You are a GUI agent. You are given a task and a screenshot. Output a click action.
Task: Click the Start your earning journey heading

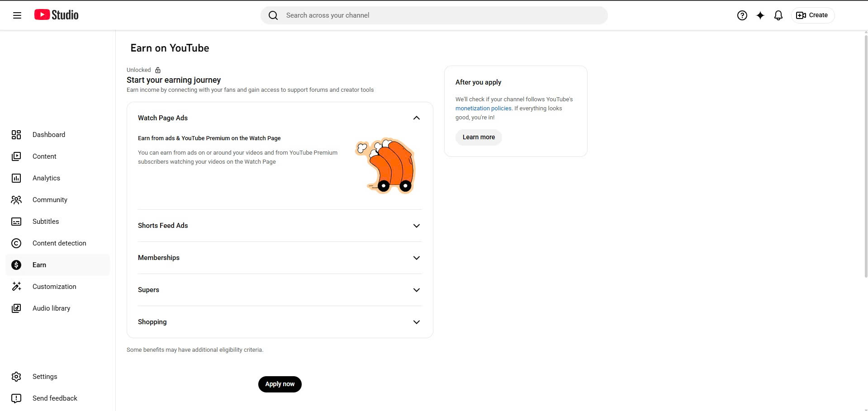click(174, 80)
